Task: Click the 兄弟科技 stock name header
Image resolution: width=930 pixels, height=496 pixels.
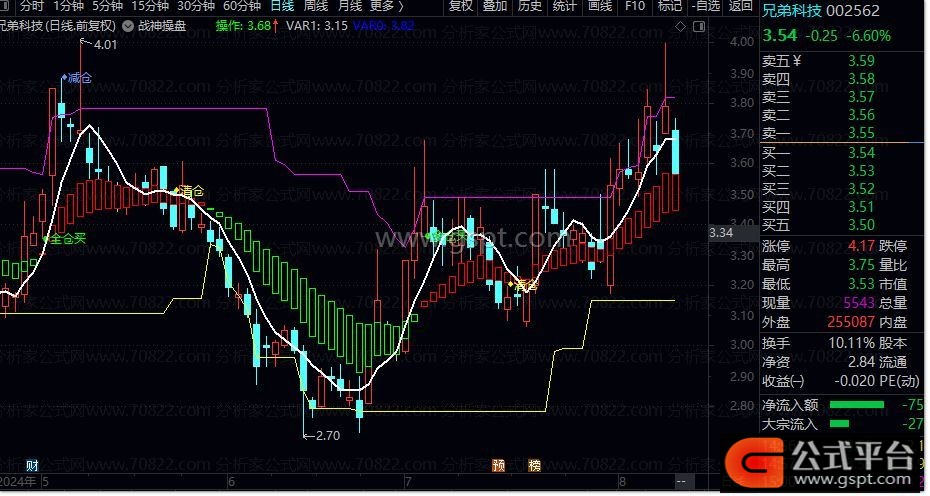Action: pyautogui.click(x=792, y=10)
